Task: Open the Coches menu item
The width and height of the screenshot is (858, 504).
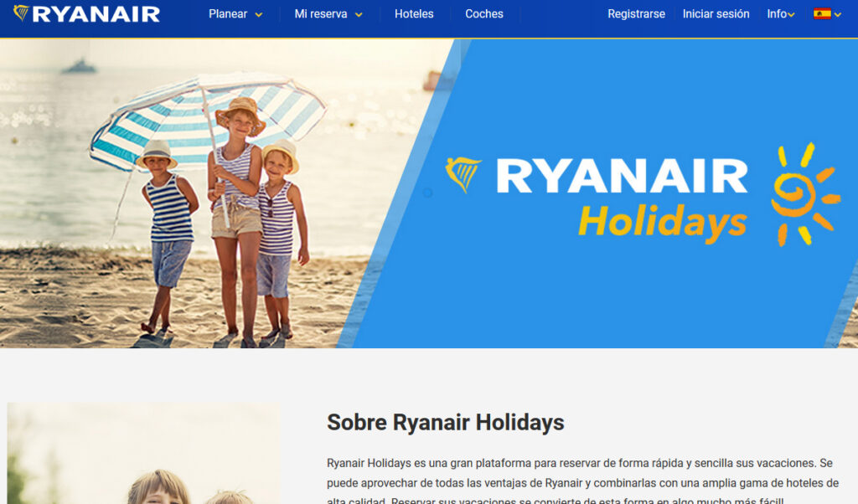Action: click(x=483, y=13)
